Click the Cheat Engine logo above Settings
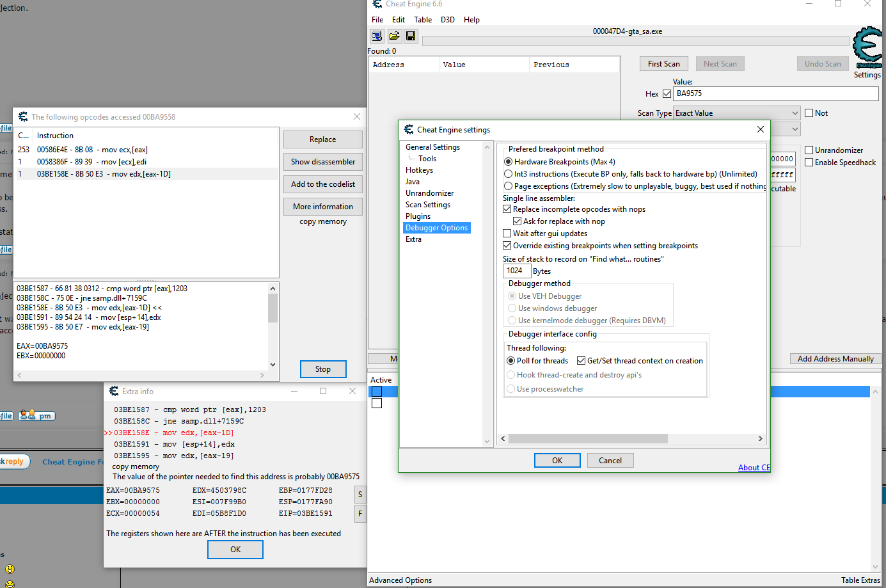Image resolution: width=886 pixels, height=588 pixels. [867, 47]
